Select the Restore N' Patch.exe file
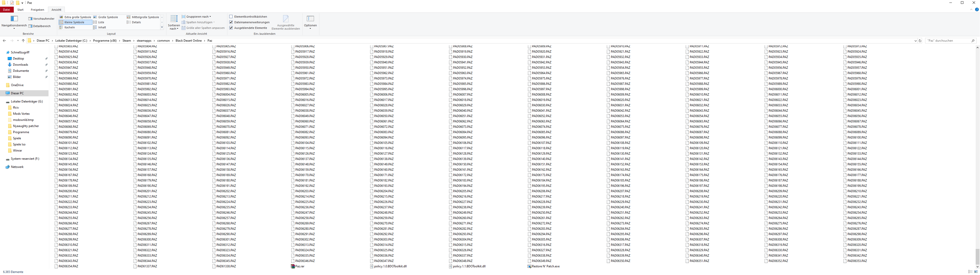Viewport: 980px width, 275px height. [545, 266]
